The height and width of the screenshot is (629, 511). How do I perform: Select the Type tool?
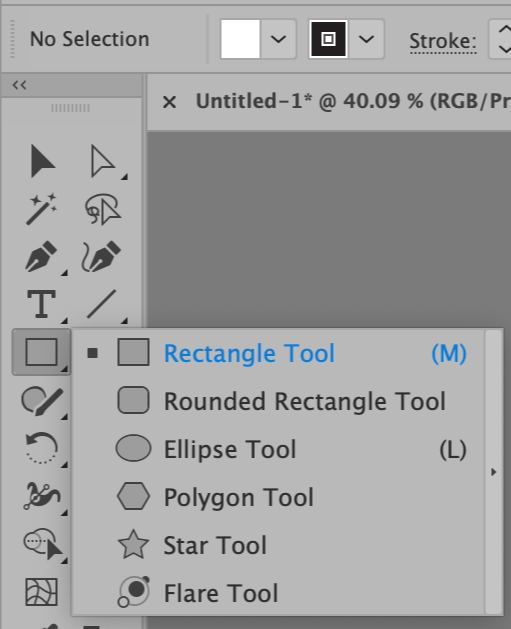point(41,304)
